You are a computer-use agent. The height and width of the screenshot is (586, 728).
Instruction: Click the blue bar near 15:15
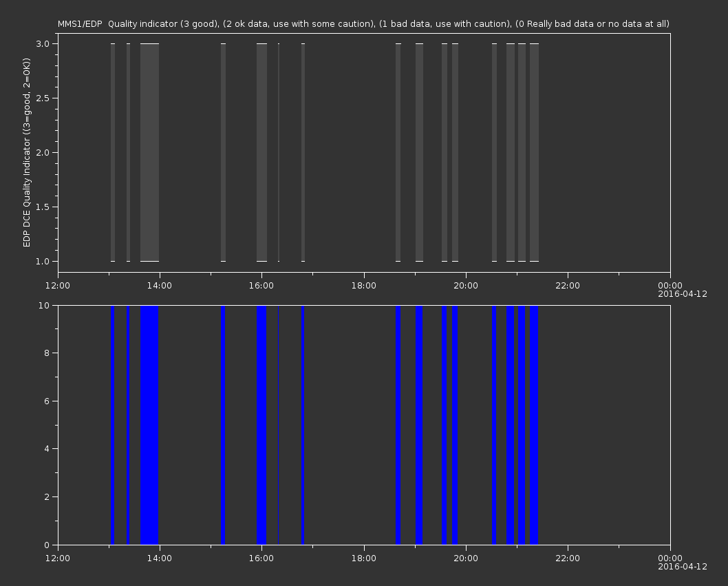click(x=224, y=425)
